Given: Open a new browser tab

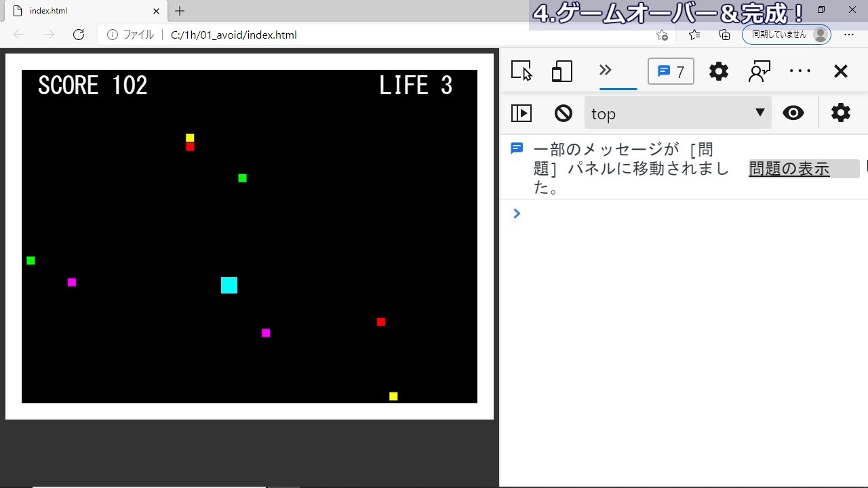Looking at the screenshot, I should [x=178, y=11].
